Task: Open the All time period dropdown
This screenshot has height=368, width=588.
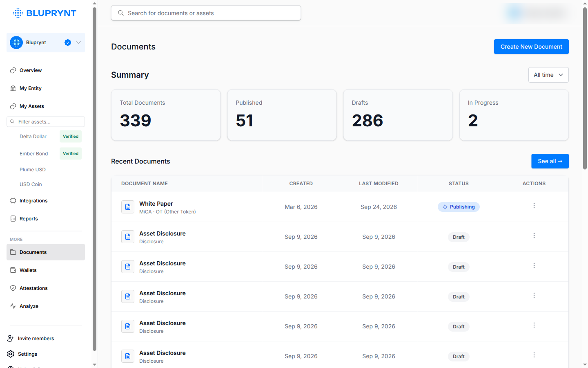Action: click(548, 75)
